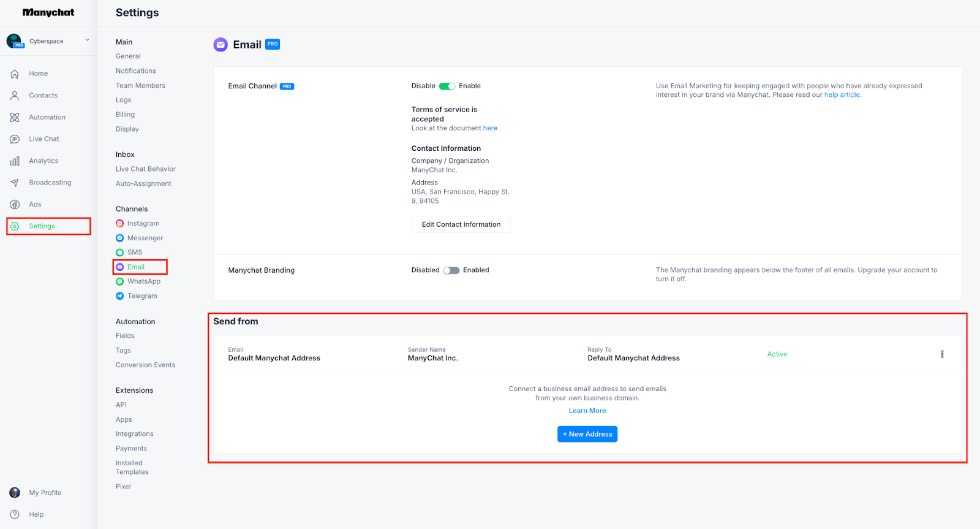Screen dimensions: 980x529
Task: Open the WhatsApp channel settings
Action: (143, 281)
